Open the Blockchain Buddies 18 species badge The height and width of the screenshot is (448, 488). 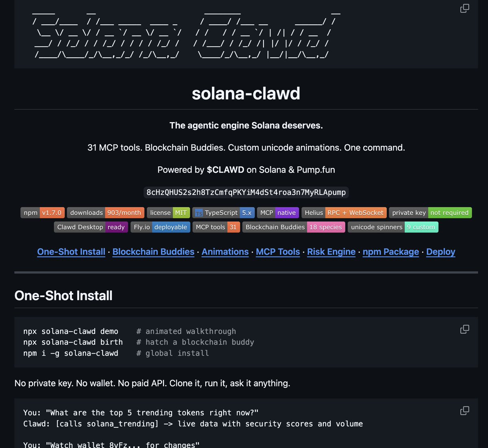click(x=294, y=227)
